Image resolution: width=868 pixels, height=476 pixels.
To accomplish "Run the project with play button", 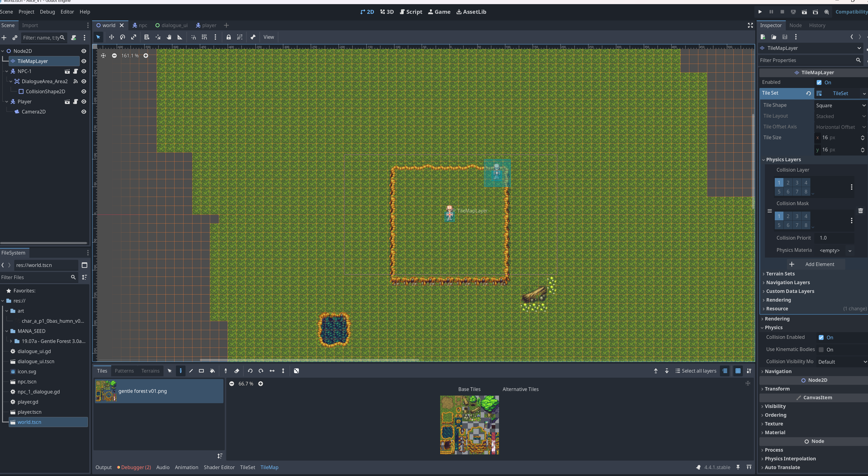I will pos(760,12).
